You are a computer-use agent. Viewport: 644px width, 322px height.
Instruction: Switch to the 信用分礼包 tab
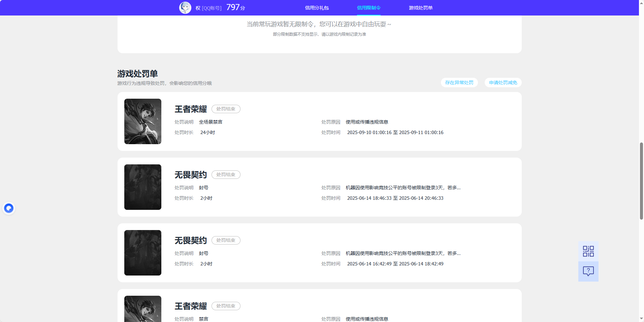click(x=316, y=7)
